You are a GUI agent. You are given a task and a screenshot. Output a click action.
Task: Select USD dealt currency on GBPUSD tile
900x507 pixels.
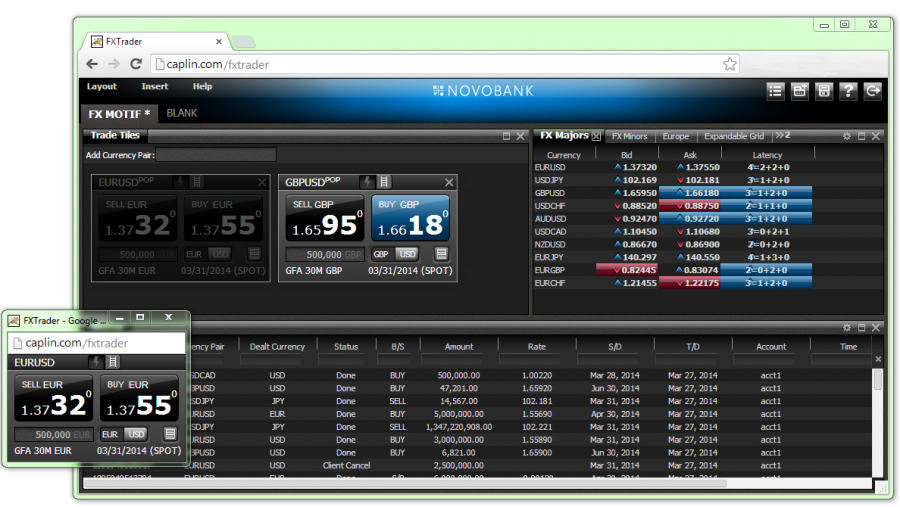407,254
